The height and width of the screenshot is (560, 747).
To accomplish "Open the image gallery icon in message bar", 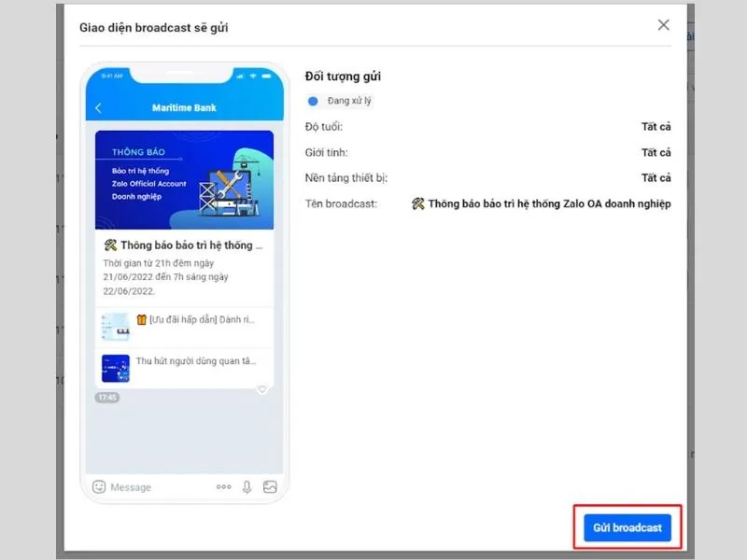I will [270, 486].
